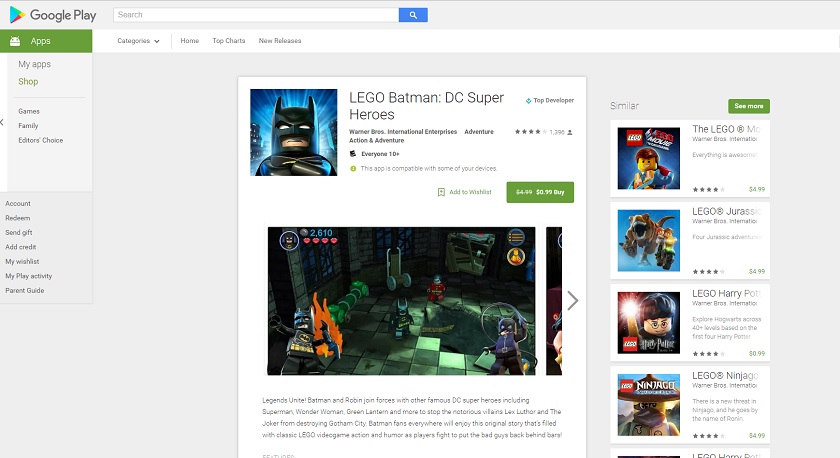Click the See more button

[748, 106]
